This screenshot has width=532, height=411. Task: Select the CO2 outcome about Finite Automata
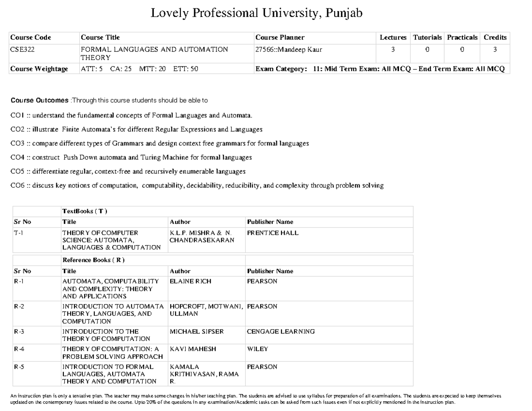[x=137, y=129]
